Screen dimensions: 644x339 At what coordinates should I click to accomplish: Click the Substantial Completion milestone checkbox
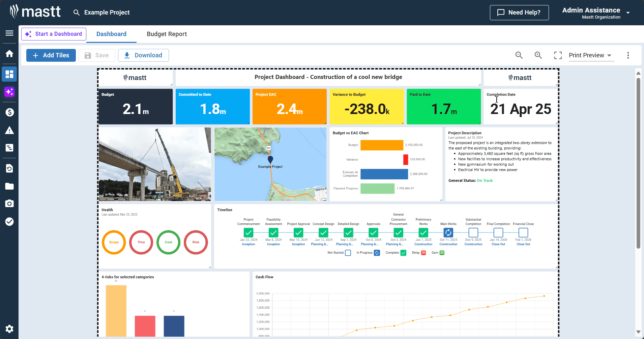pyautogui.click(x=473, y=232)
